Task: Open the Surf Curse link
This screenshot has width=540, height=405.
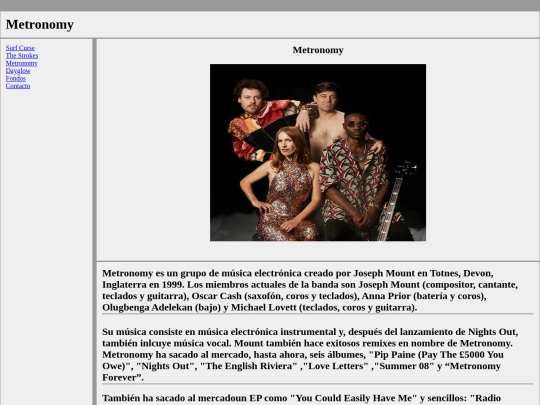Action: pos(20,48)
